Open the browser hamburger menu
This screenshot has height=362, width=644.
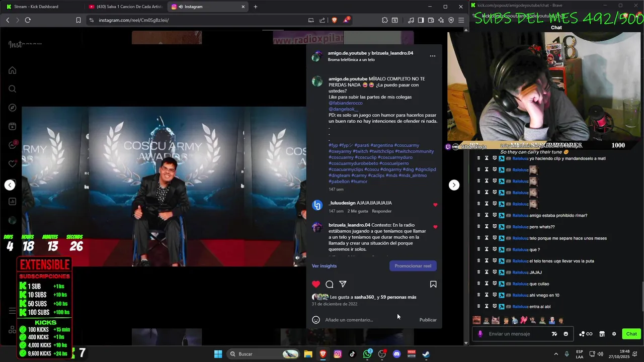461,20
